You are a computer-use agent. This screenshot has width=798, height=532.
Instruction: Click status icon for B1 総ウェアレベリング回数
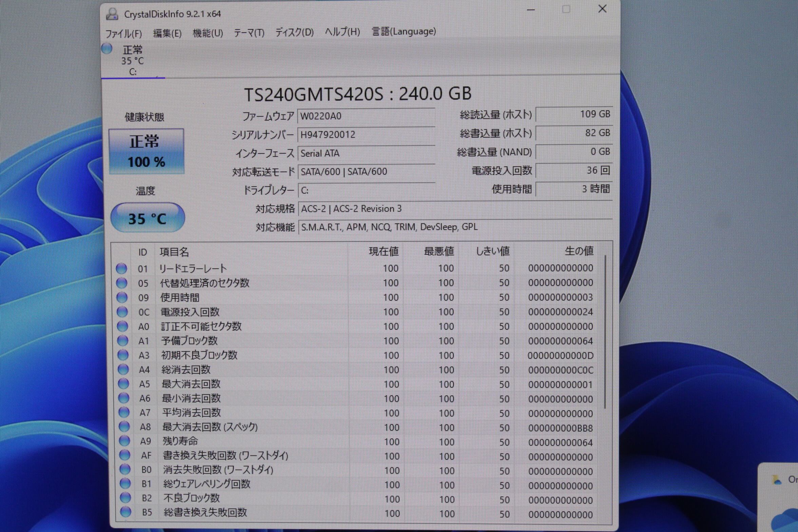125,484
